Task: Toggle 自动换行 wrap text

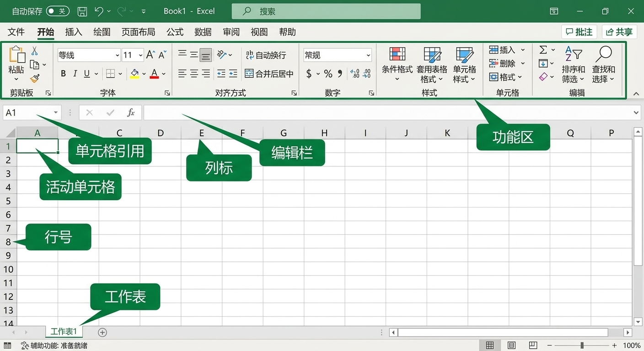Action: 266,55
